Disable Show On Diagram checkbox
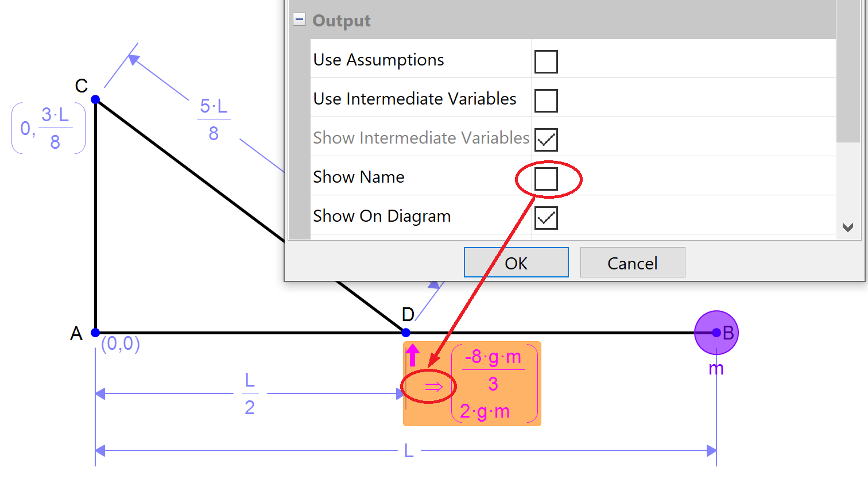Screen dimensions: 868x494 545,218
